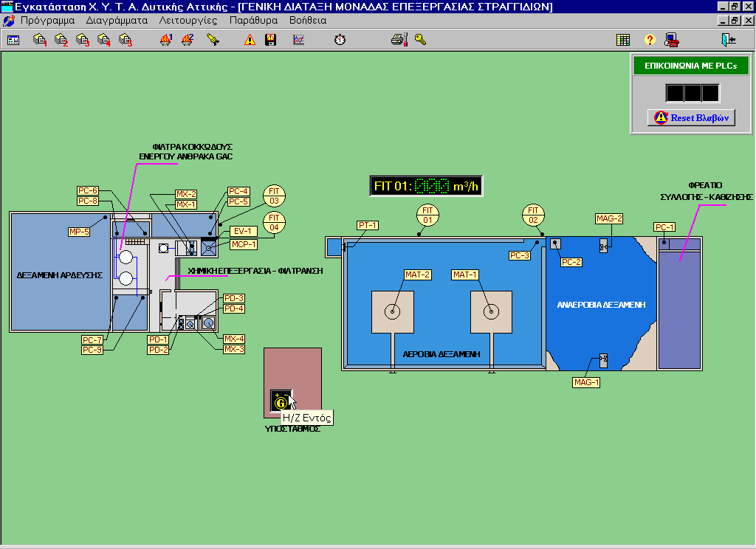Click the FIT 01 flow rate display
The image size is (756, 549).
(427, 186)
